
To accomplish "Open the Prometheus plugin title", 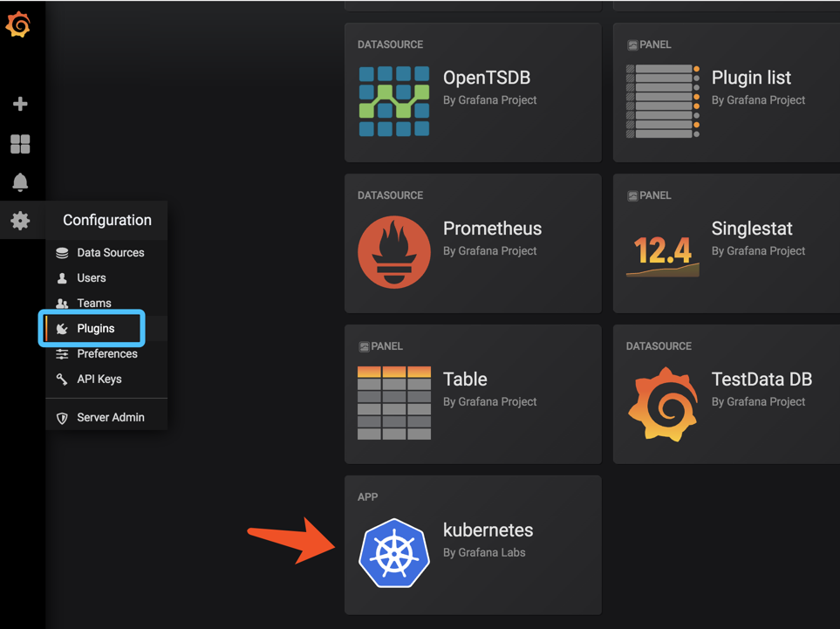I will pos(492,229).
